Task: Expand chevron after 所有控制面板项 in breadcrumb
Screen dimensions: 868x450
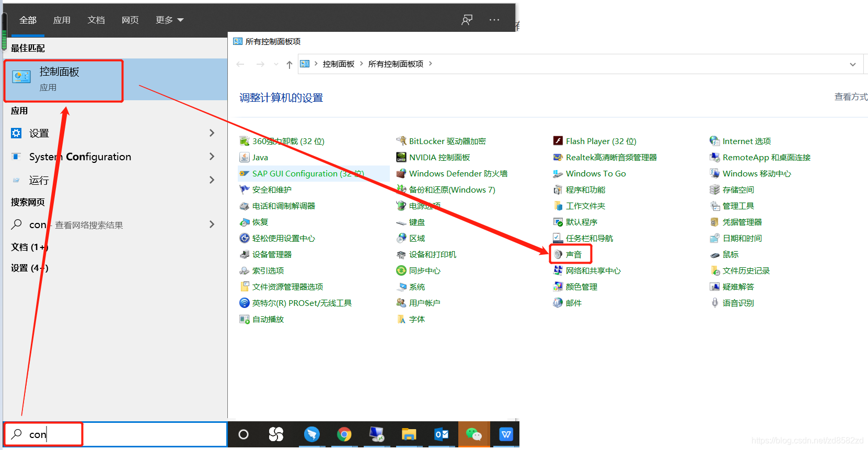Action: (x=431, y=64)
